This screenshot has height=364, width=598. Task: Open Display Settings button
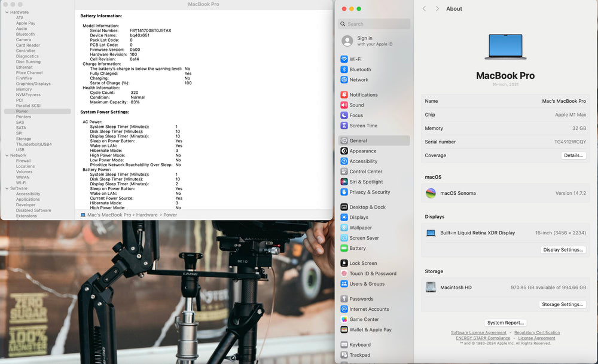(x=563, y=250)
